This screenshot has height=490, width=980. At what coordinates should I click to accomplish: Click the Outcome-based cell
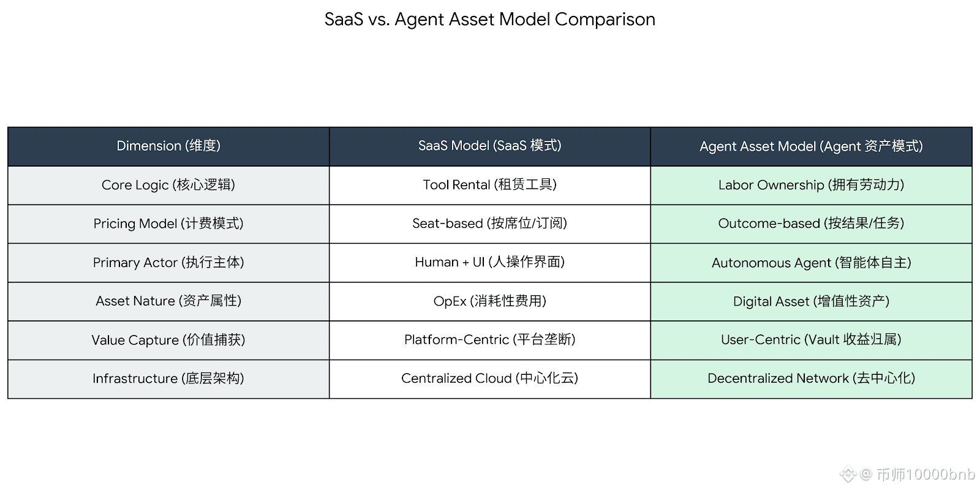[811, 224]
